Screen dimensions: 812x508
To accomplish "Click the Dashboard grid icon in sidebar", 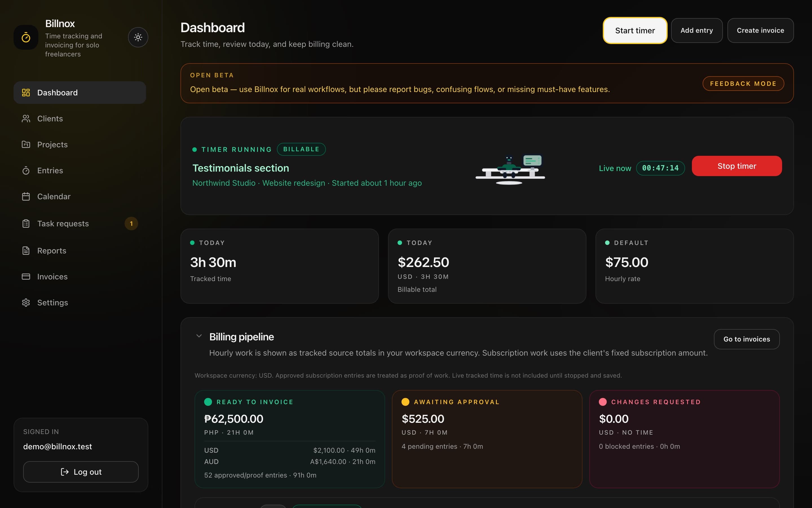I will point(26,92).
